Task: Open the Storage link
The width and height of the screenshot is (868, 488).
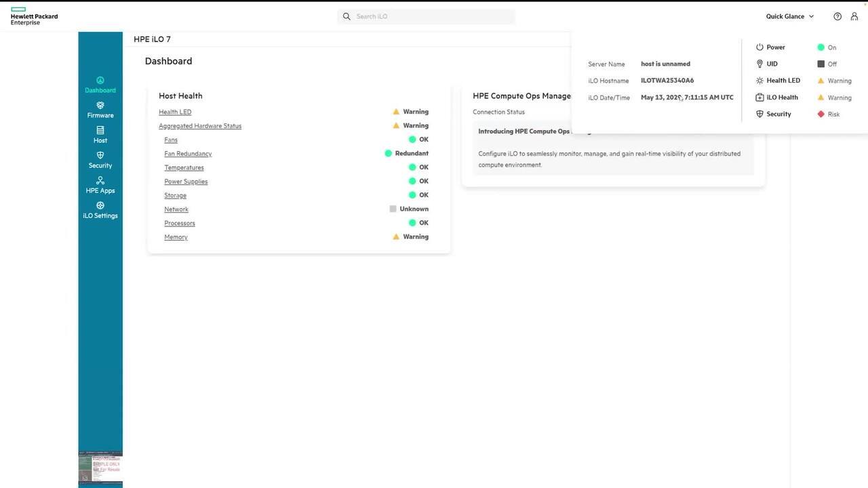Action: 175,195
